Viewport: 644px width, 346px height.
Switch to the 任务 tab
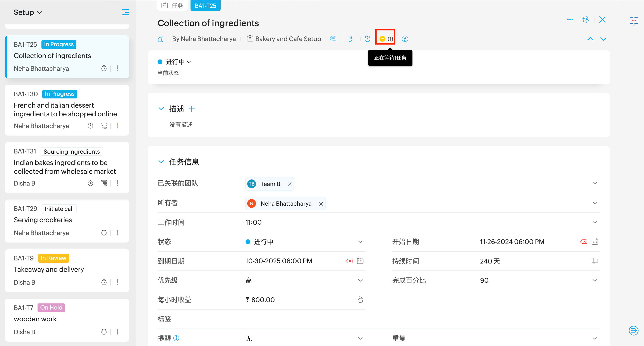[172, 5]
